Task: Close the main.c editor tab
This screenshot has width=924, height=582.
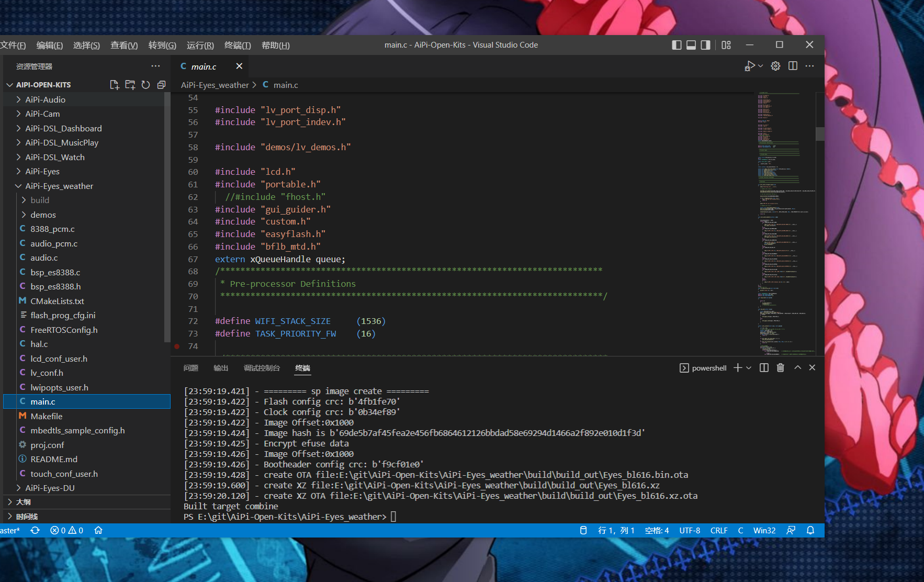Action: (239, 66)
